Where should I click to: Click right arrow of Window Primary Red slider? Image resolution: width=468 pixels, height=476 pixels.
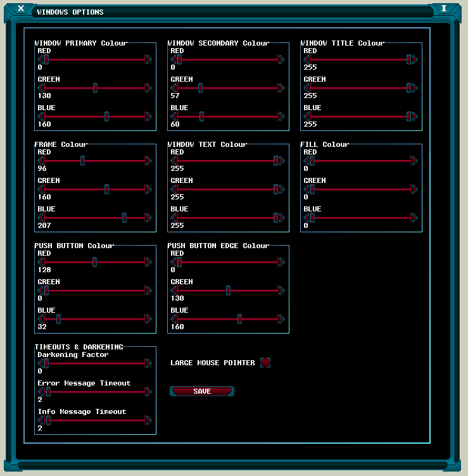[x=148, y=59]
